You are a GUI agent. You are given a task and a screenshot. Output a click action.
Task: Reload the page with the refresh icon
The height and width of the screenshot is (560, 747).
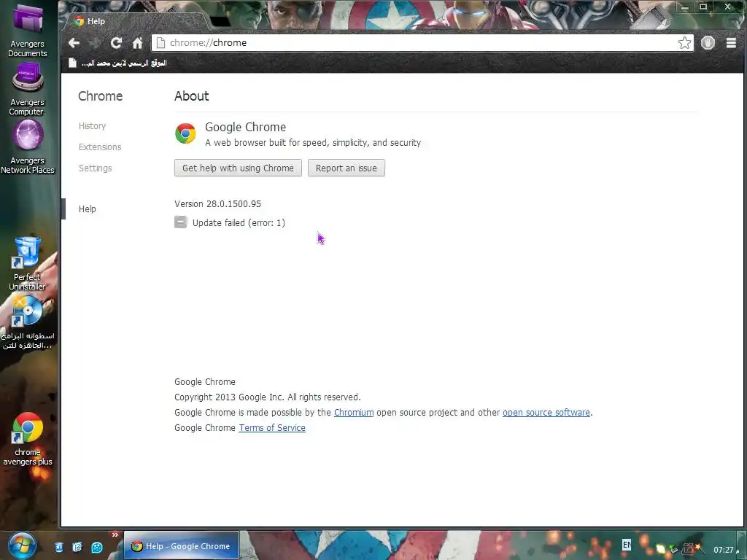(116, 43)
